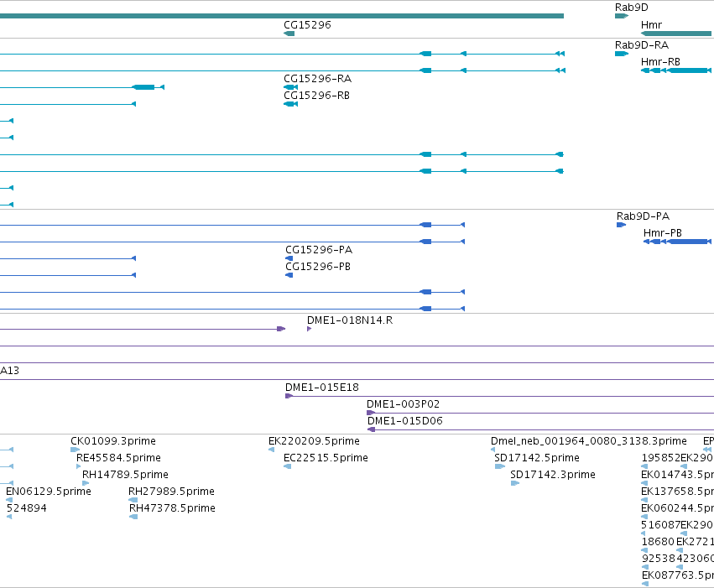The image size is (714, 588).
Task: Click the 18680 EST label
Action: 658,542
